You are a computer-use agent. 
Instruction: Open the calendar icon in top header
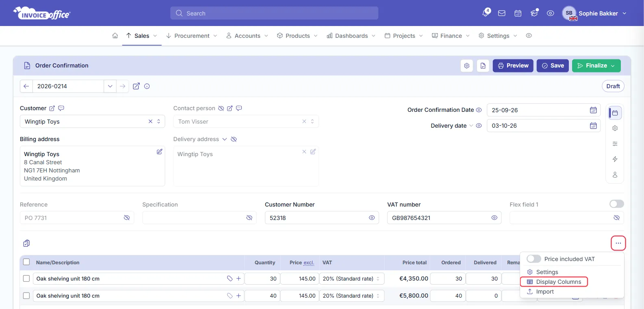tap(518, 13)
